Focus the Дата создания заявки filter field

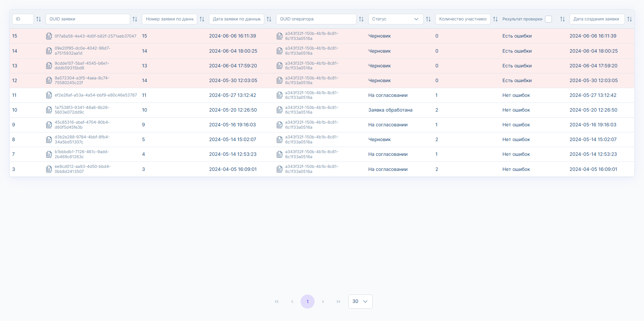pyautogui.click(x=597, y=19)
